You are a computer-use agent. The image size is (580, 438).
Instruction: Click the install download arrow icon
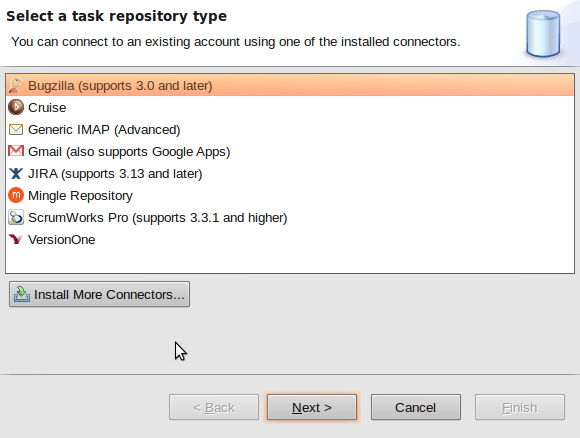pos(22,294)
